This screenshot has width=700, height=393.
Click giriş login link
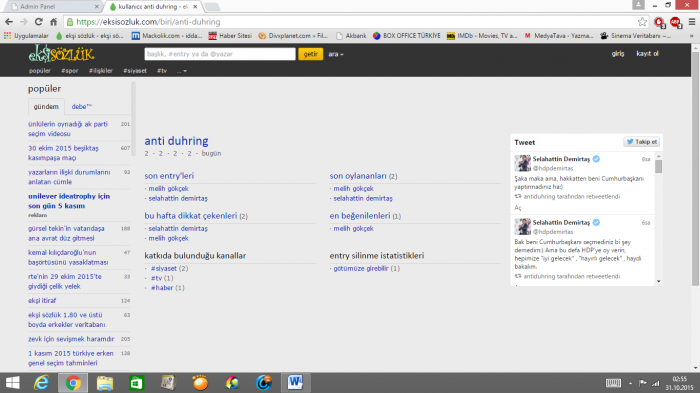[618, 54]
